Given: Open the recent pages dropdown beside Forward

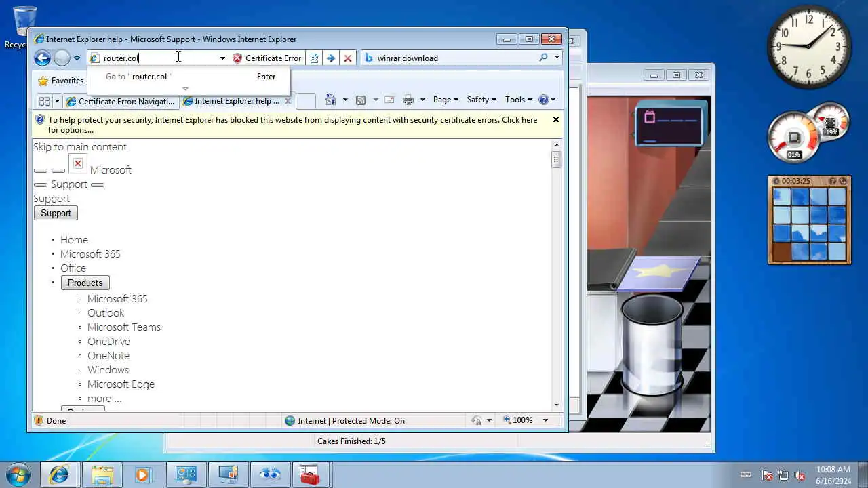Looking at the screenshot, I should tap(77, 58).
